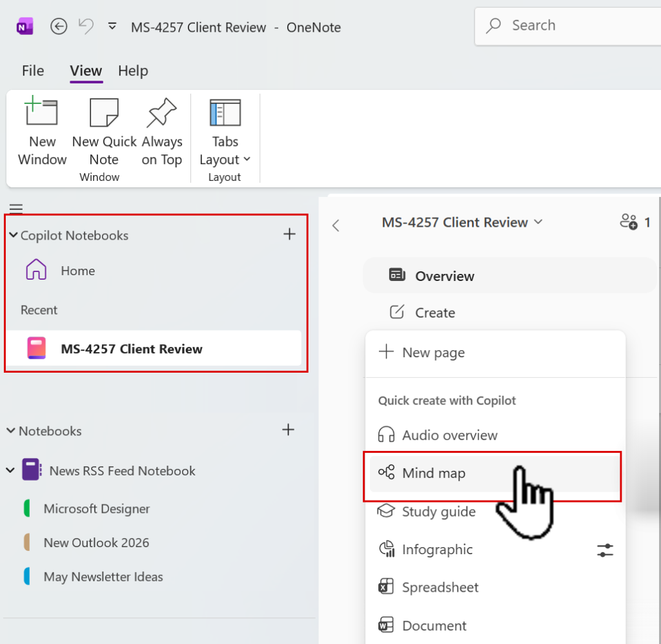This screenshot has height=644, width=661.
Task: Click the OneNote app logo
Action: (x=25, y=27)
